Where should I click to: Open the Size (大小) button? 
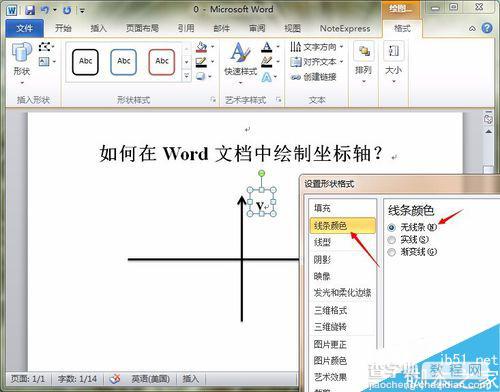coord(394,63)
